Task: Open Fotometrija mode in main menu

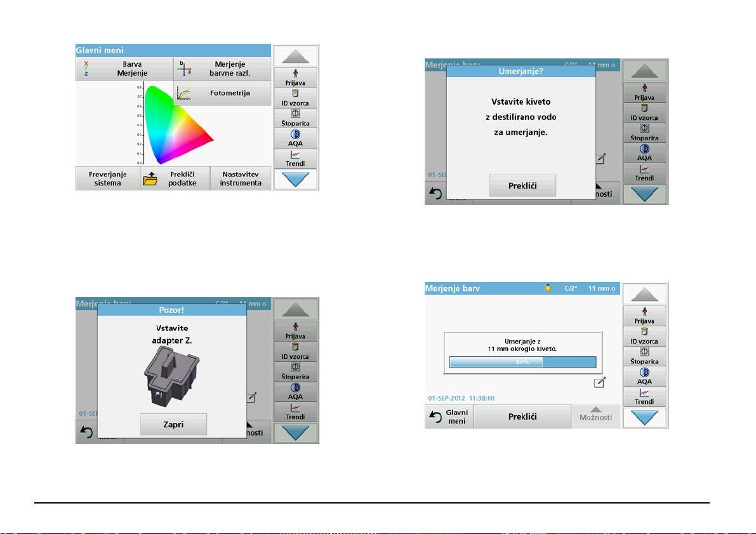Action: click(222, 93)
